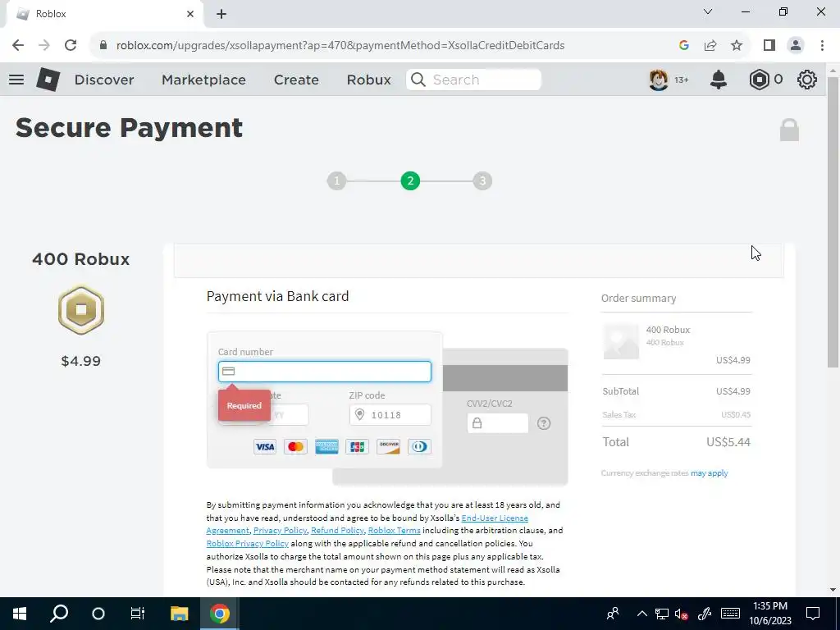Click the 'SubTotal' label in the order summary
The image size is (840, 630).
621,391
